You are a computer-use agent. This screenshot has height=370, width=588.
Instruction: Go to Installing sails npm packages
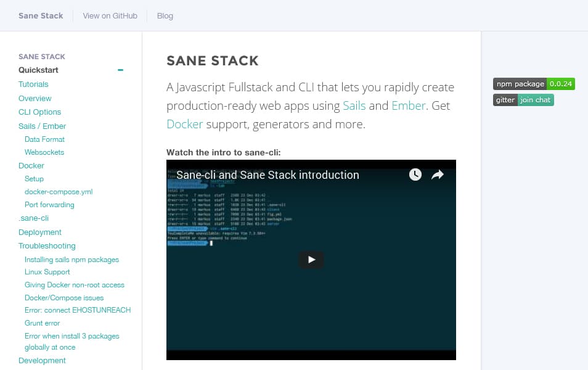click(x=71, y=260)
